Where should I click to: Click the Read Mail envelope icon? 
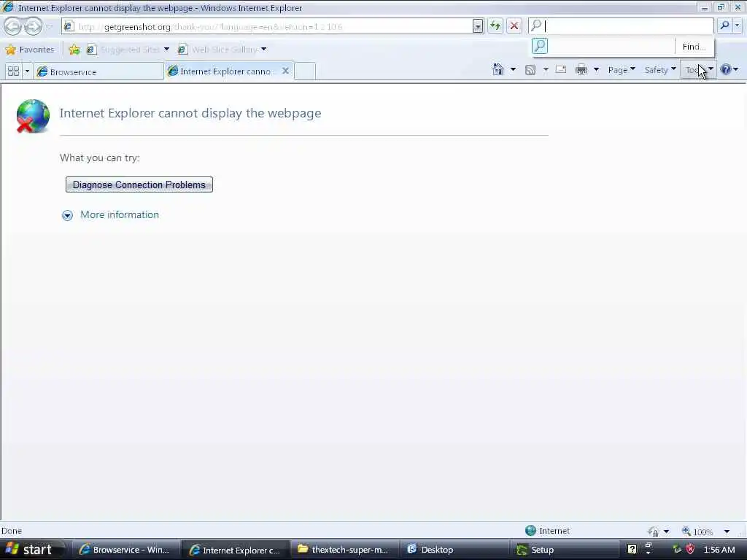561,69
